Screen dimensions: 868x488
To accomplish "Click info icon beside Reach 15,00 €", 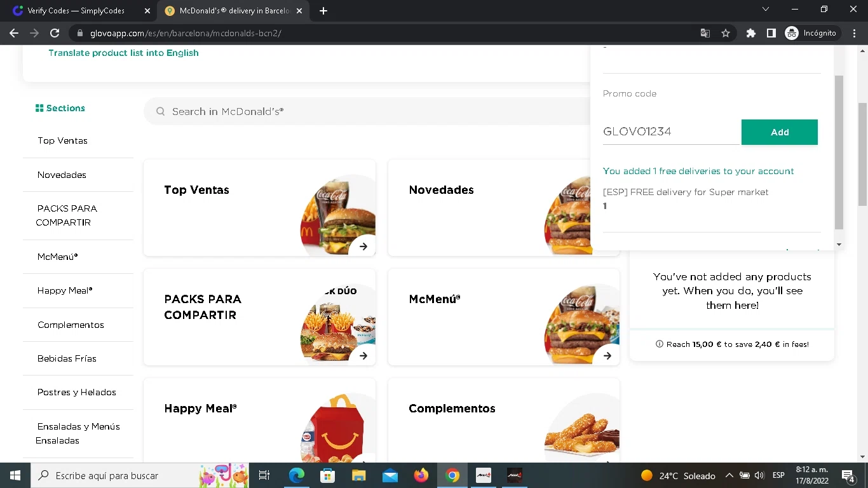I will [x=659, y=344].
